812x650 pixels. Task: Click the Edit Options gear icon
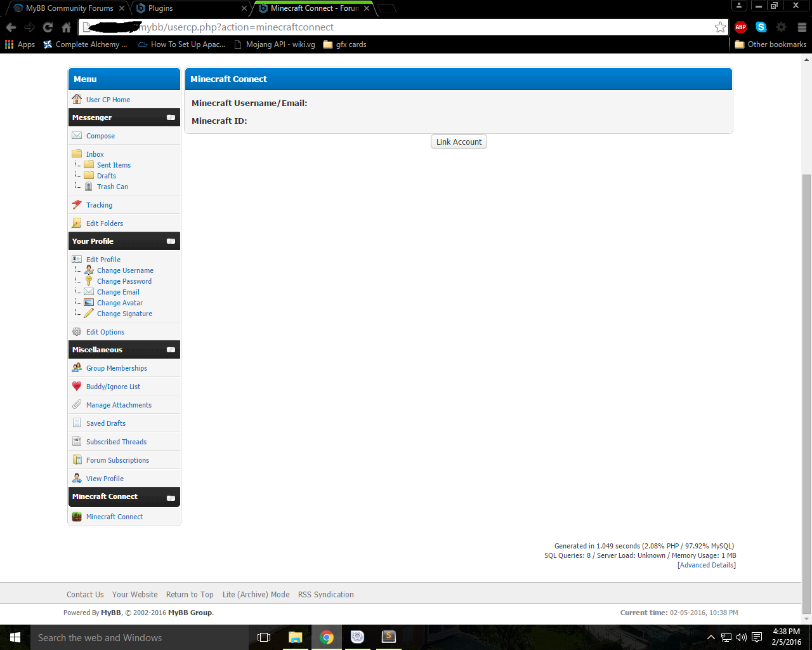tap(77, 331)
